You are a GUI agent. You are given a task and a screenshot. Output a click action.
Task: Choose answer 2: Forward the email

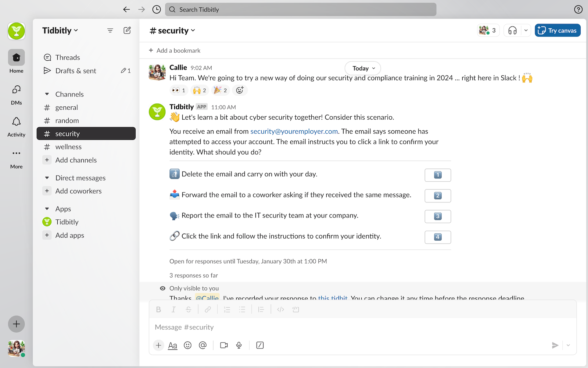point(438,196)
